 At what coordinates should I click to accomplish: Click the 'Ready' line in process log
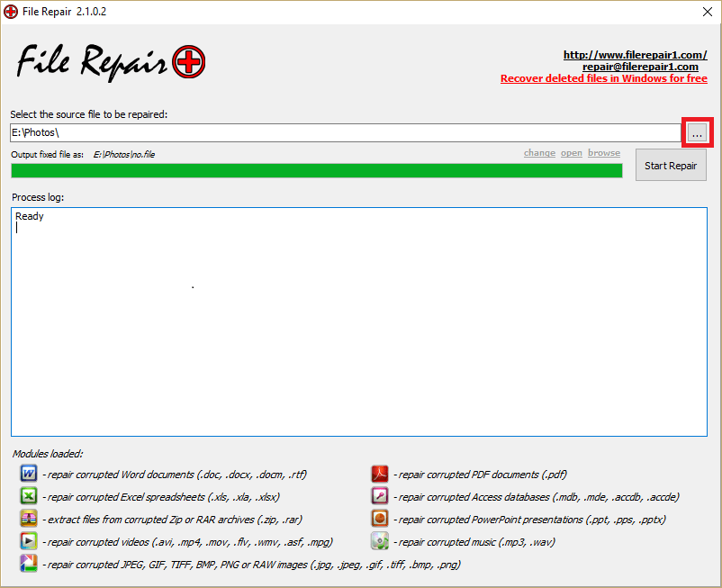[x=30, y=216]
